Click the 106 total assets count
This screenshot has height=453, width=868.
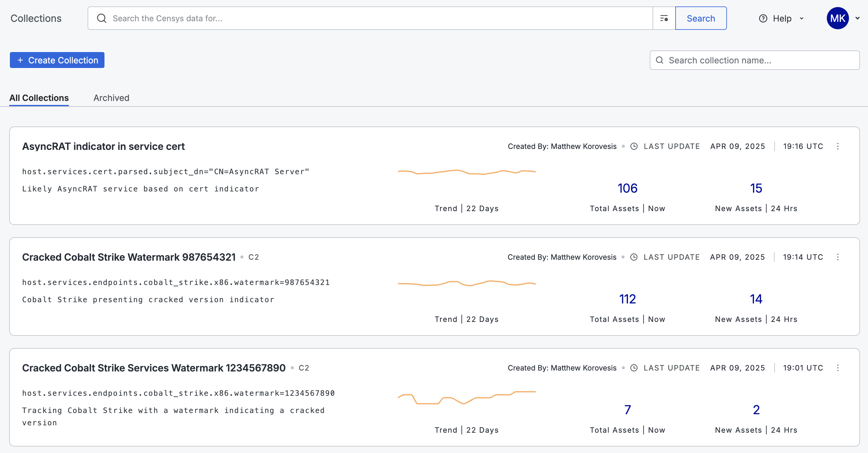[627, 188]
